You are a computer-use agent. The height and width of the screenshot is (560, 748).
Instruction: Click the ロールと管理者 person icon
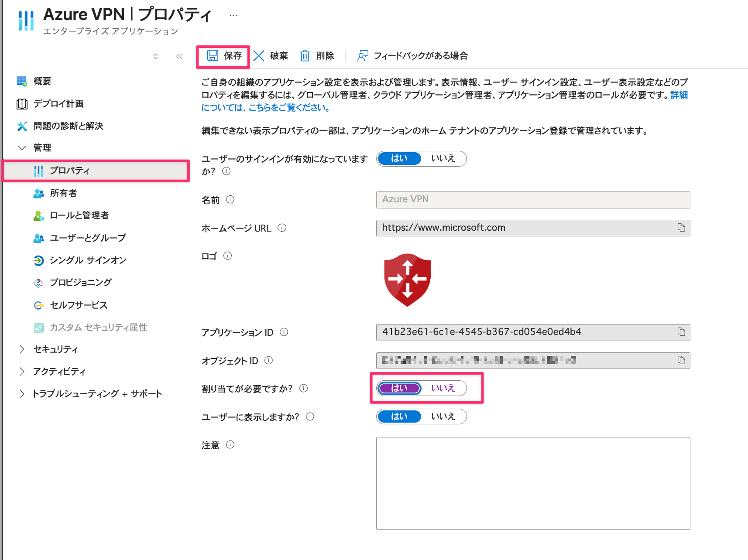click(x=39, y=215)
